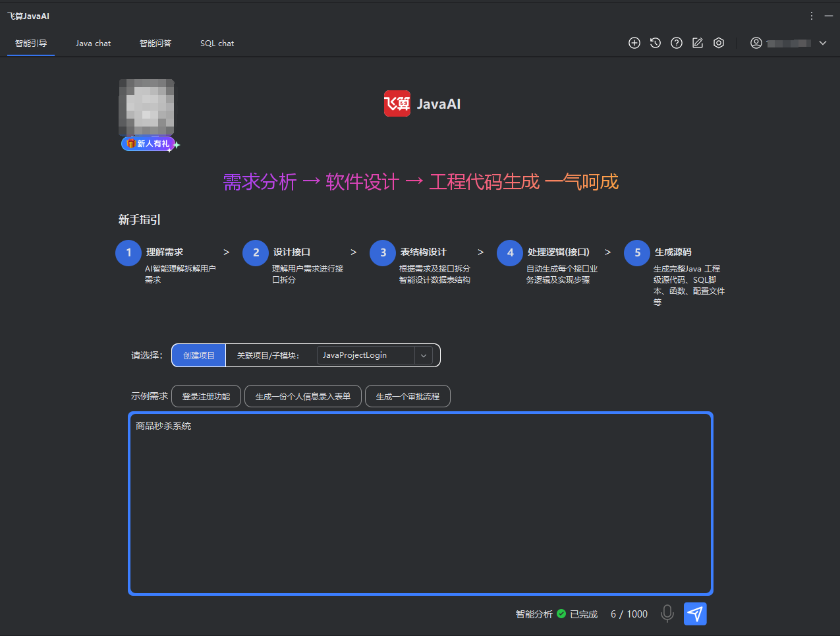The width and height of the screenshot is (840, 636).
Task: Minimize the 飞算JavaAI window
Action: 829,16
